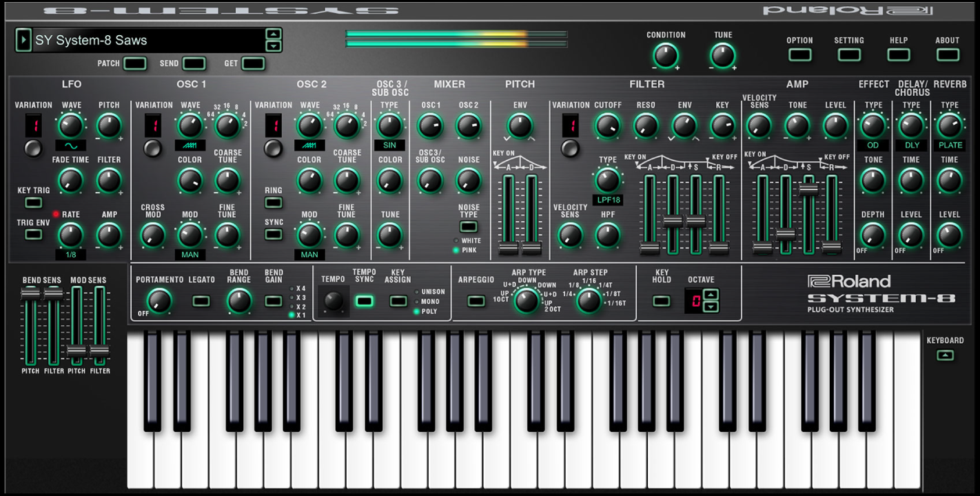
Task: Enable OSC 2 RING modulation
Action: pyautogui.click(x=274, y=203)
